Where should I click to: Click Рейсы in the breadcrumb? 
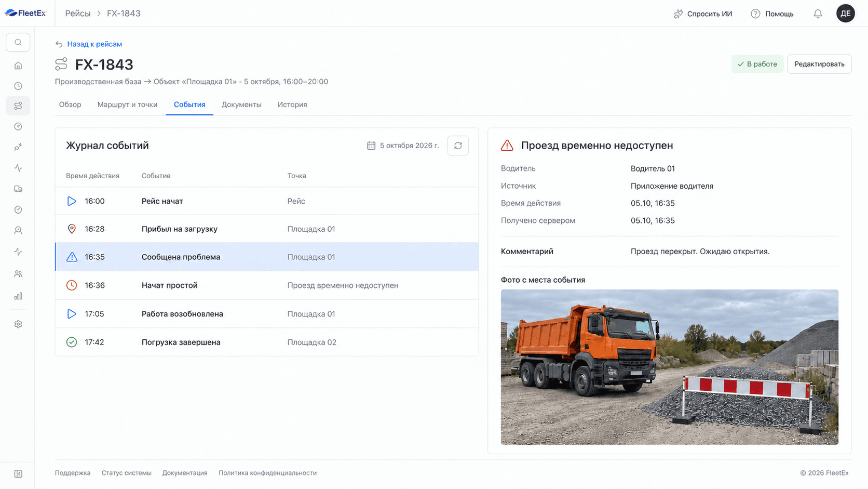[x=78, y=14]
